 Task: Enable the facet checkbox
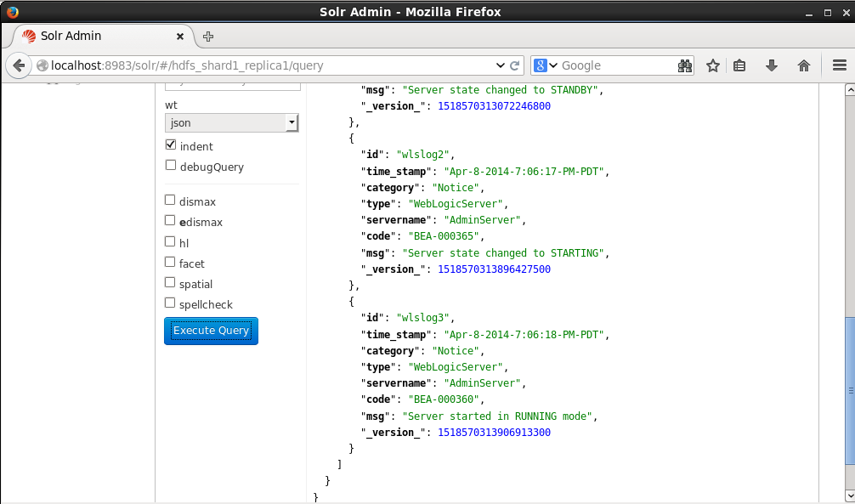[170, 262]
